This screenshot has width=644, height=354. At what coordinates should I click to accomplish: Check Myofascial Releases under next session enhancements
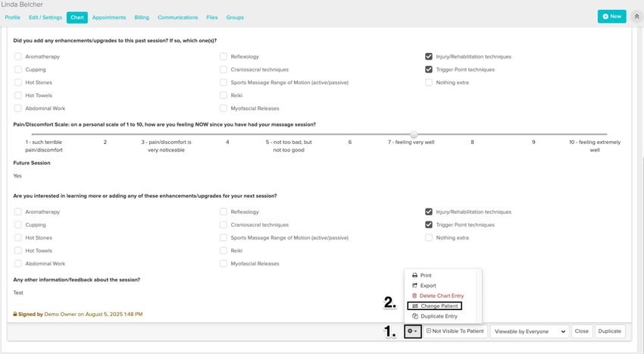224,264
